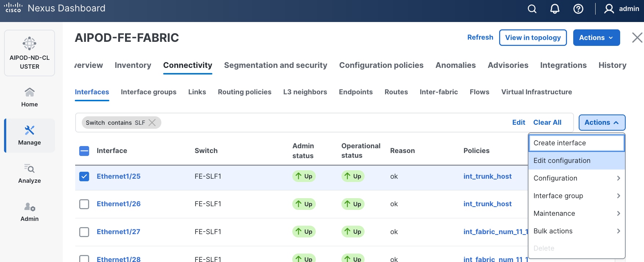Switch to the Links tab
644x262 pixels.
tap(197, 92)
